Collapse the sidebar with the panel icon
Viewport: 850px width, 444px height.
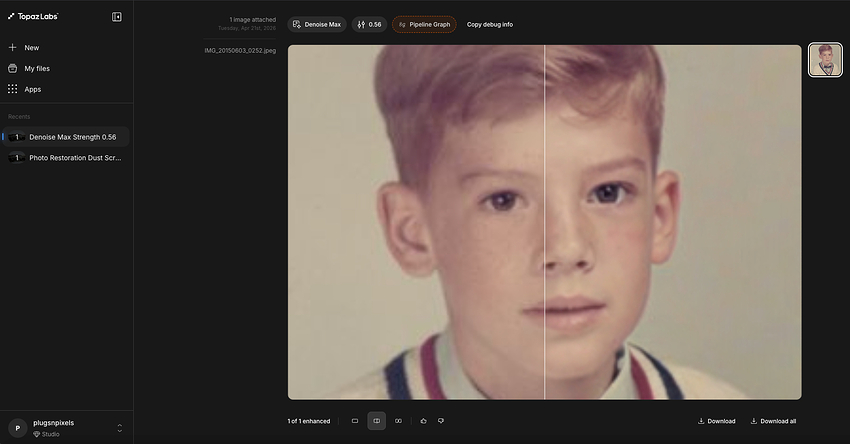[x=117, y=17]
